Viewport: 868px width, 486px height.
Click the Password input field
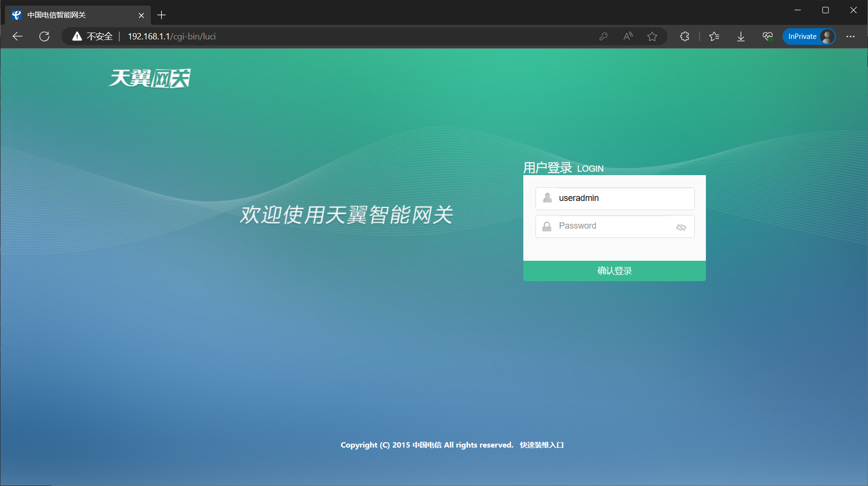615,226
